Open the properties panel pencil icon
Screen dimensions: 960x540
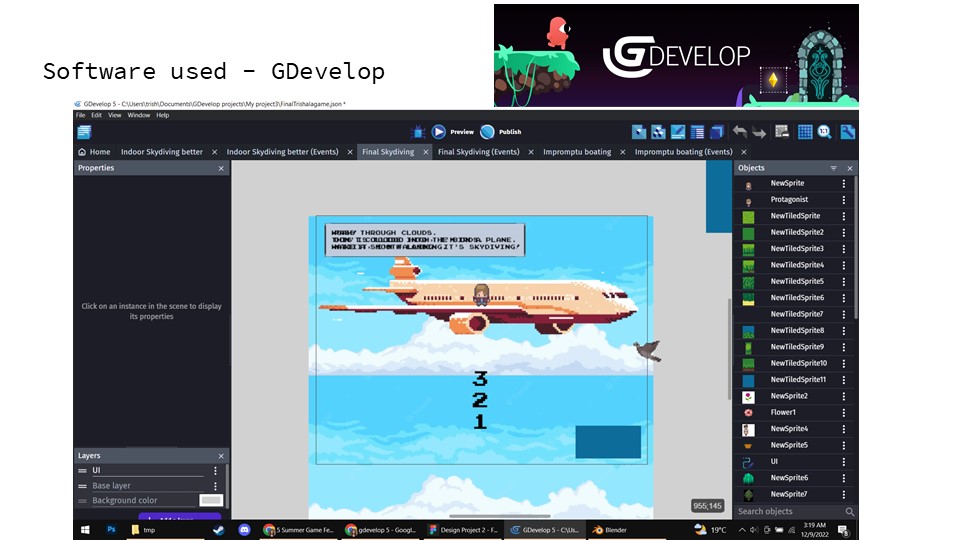pyautogui.click(x=678, y=132)
